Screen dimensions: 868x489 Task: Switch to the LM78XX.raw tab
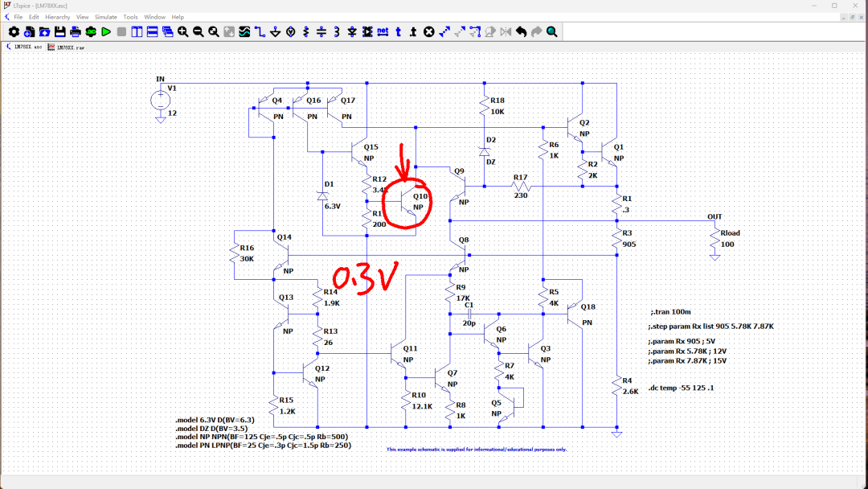coord(67,47)
